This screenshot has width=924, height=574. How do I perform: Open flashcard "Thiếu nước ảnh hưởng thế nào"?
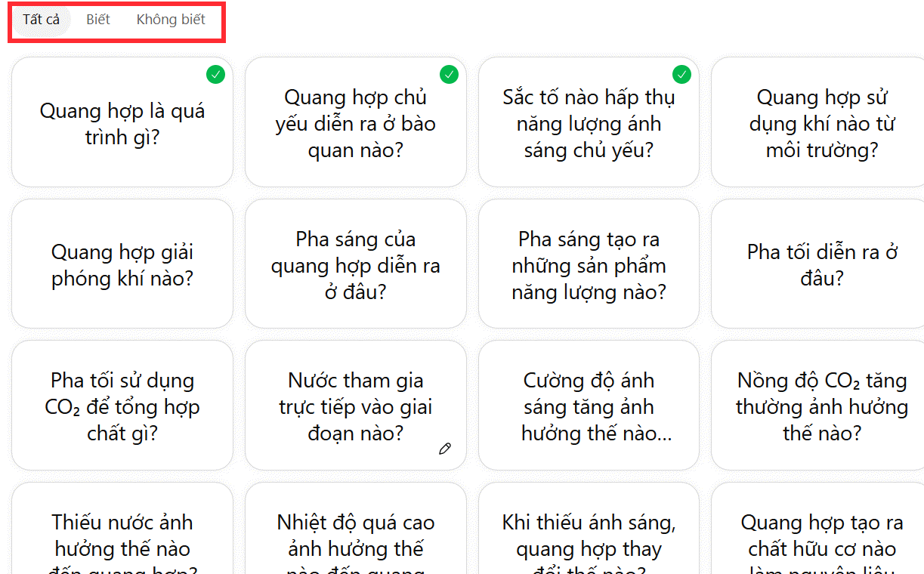pos(122,529)
